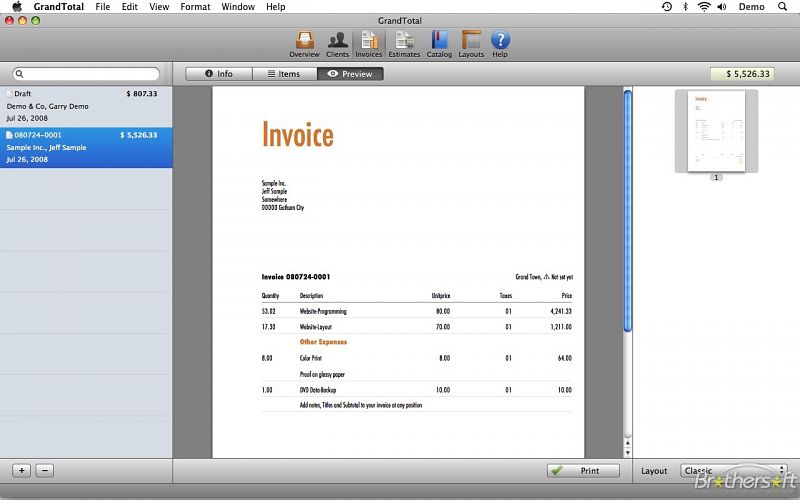Viewport: 800px width, 500px height.
Task: Open the Format menu
Action: click(195, 7)
